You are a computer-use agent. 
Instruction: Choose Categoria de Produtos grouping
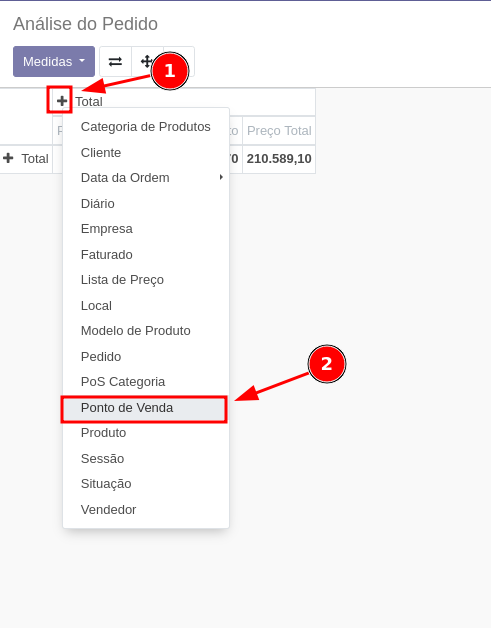point(146,127)
